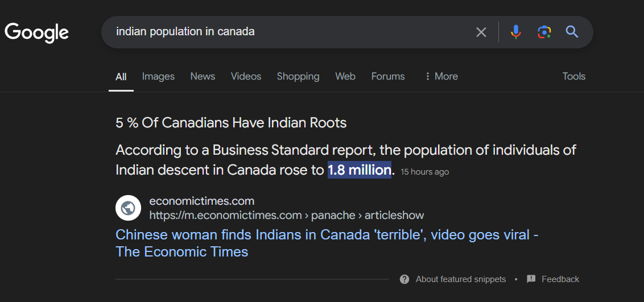Screen dimensions: 644x302
Task: Switch to the Shopping tab
Action: 298,76
